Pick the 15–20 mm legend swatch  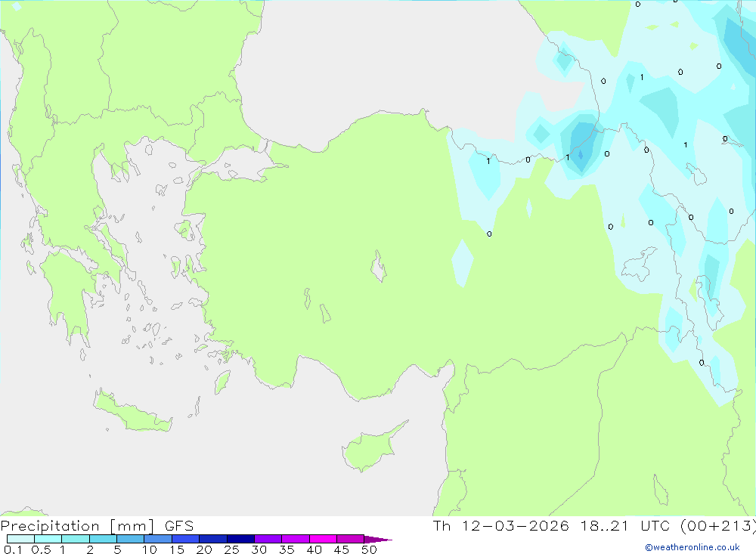point(186,539)
